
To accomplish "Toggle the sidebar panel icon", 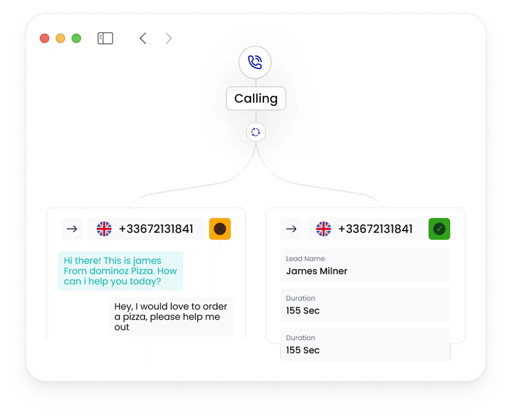I will pyautogui.click(x=105, y=38).
